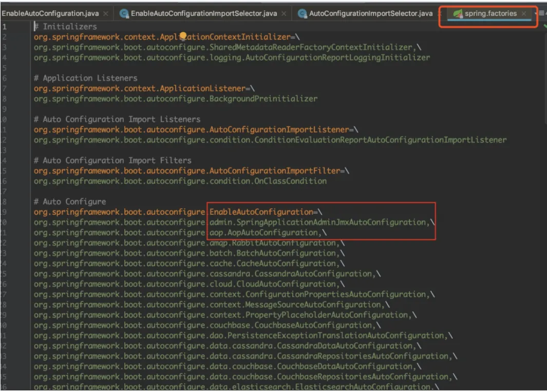Click the '# Initializers' comment line
This screenshot has width=547, height=392.
pyautogui.click(x=66, y=27)
